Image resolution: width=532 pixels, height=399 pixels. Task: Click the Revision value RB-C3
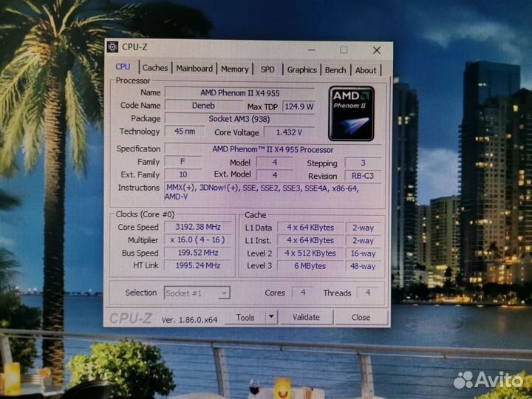tap(363, 176)
